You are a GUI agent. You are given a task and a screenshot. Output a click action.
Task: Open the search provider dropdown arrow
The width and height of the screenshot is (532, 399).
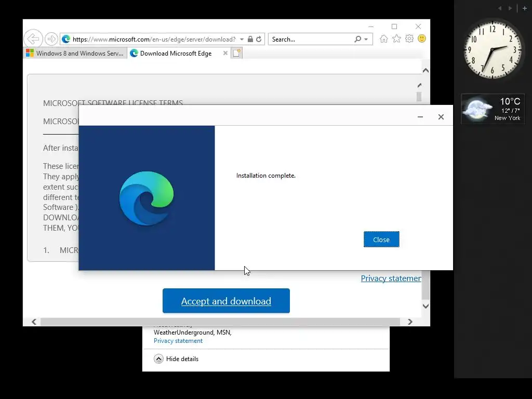coord(366,39)
